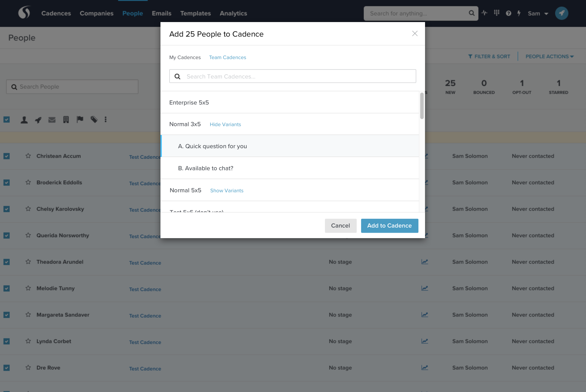
Task: Show variants for Normal 5x5
Action: 227,190
